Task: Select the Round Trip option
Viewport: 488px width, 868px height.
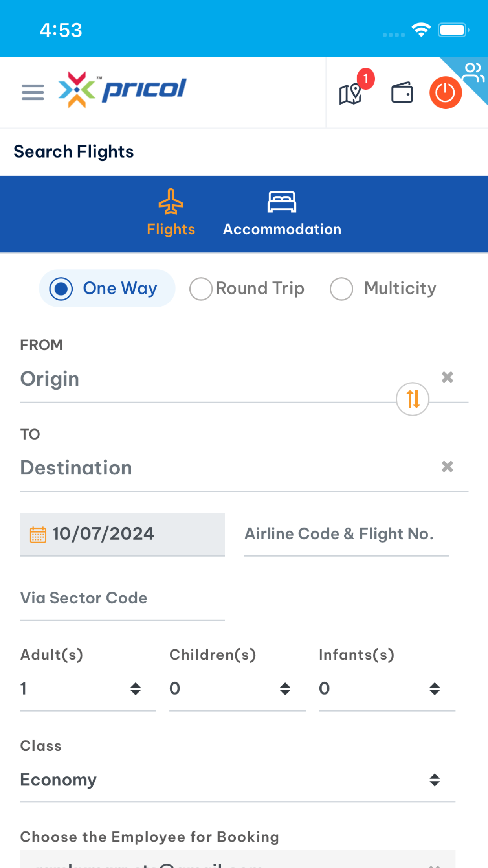Action: 247,289
